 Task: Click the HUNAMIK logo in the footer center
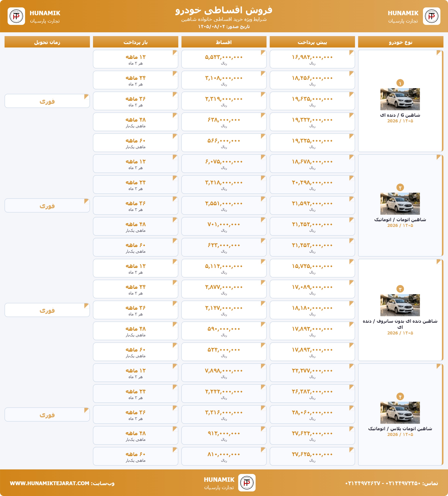click(247, 483)
